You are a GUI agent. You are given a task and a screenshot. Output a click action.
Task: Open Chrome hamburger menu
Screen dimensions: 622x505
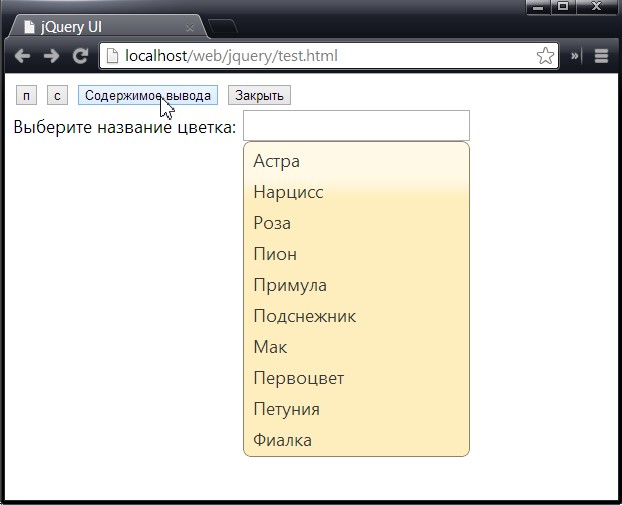click(601, 56)
